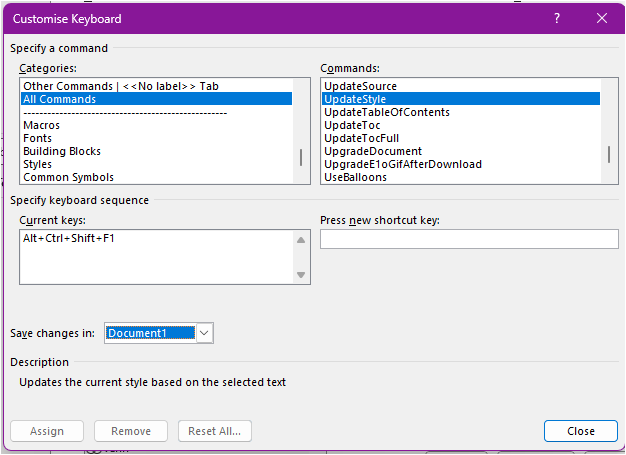
Task: Select the UpgradeE1oGifAfterDownload command
Action: [x=461, y=164]
